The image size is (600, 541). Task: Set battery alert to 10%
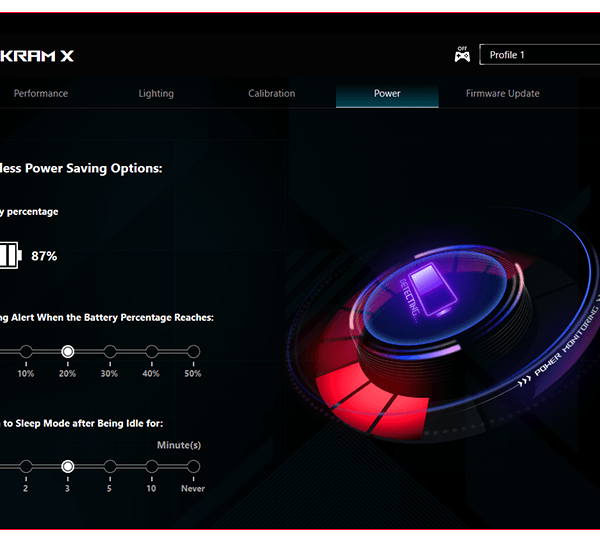coord(26,352)
